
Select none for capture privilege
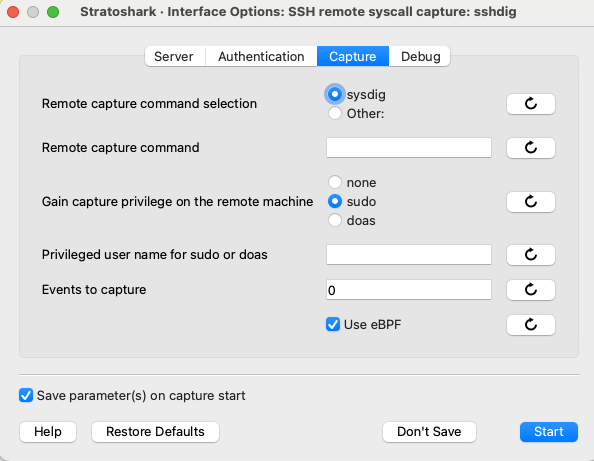(x=335, y=182)
